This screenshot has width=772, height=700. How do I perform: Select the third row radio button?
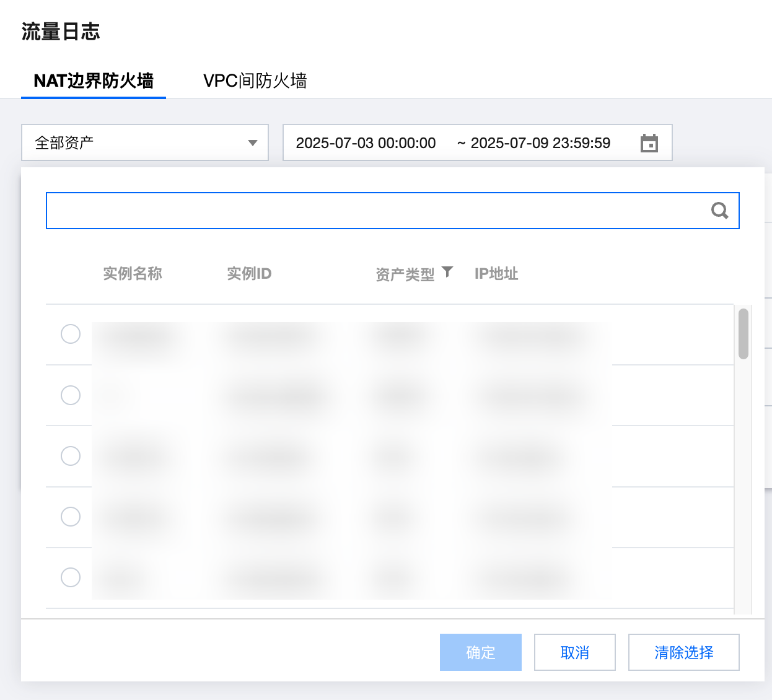click(71, 456)
